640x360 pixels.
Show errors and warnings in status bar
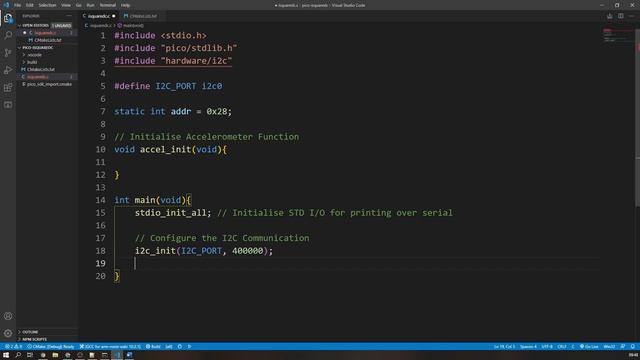[13, 347]
